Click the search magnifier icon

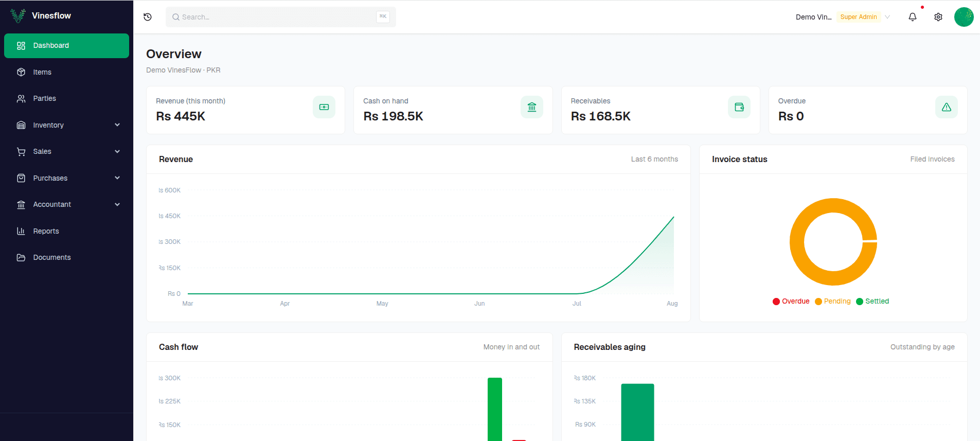click(x=176, y=17)
